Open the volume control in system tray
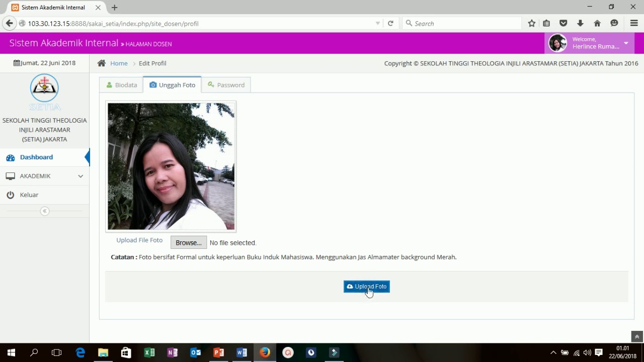 (587, 352)
